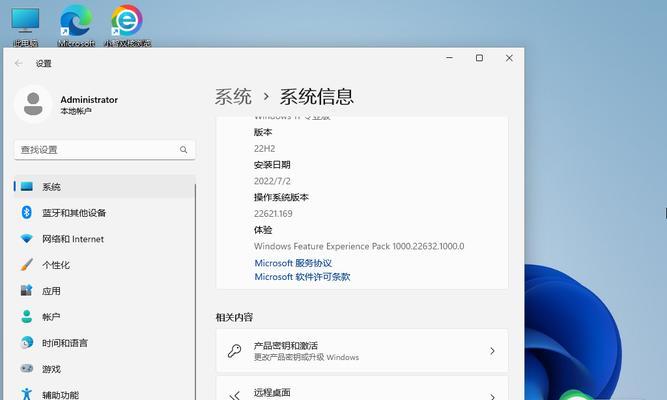Open 个性化 settings category
This screenshot has width=667, height=400.
[105, 265]
